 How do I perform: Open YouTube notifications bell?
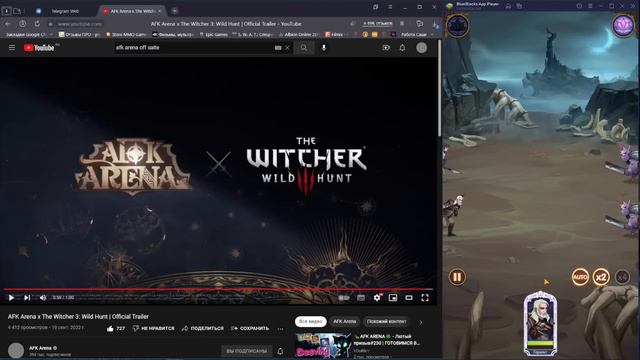402,48
